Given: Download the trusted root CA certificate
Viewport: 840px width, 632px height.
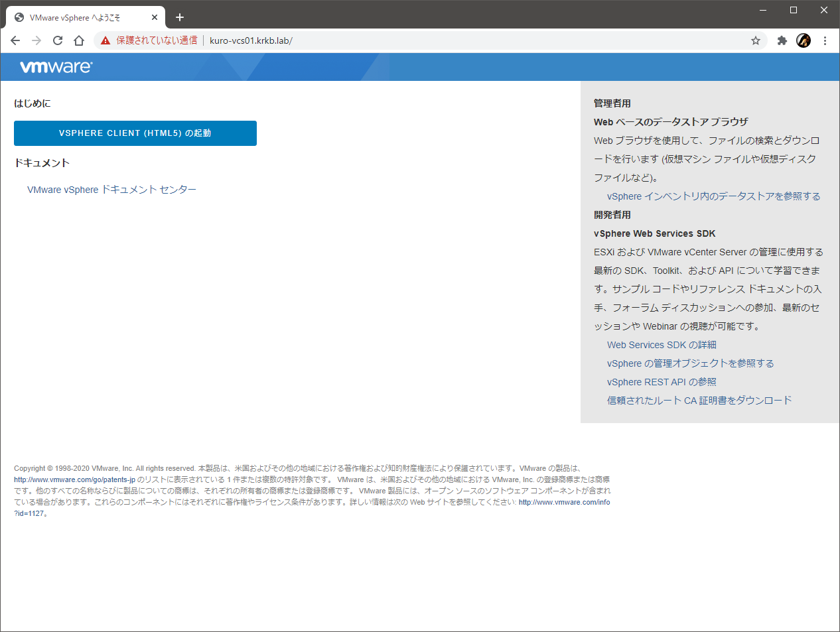Looking at the screenshot, I should click(x=699, y=401).
